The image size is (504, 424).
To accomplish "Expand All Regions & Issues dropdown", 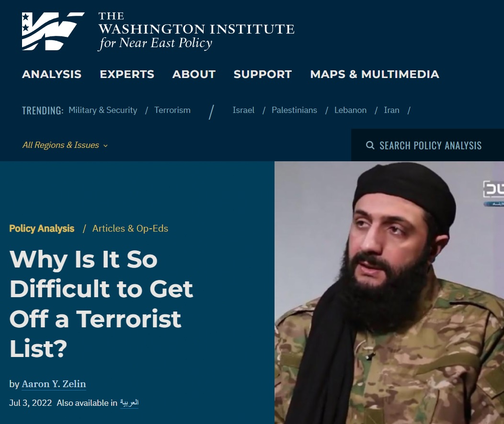I will (x=65, y=145).
